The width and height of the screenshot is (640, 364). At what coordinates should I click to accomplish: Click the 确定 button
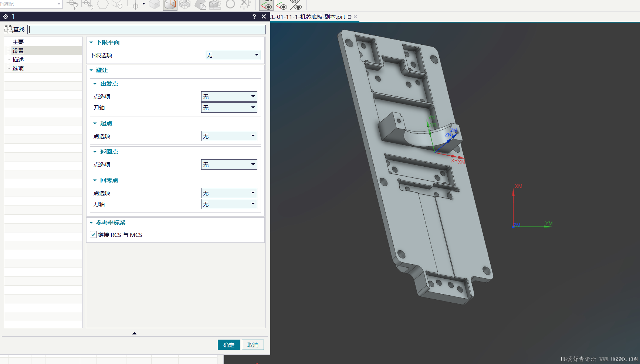pyautogui.click(x=229, y=345)
